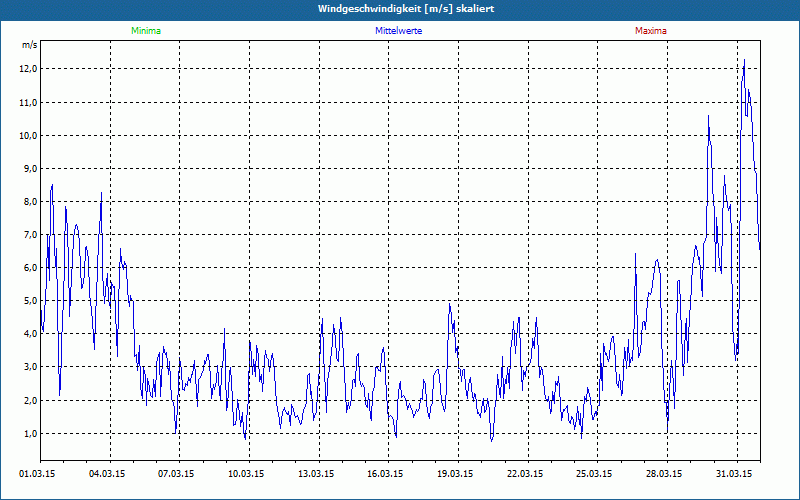Click the 1,0 y-axis value

click(x=31, y=434)
